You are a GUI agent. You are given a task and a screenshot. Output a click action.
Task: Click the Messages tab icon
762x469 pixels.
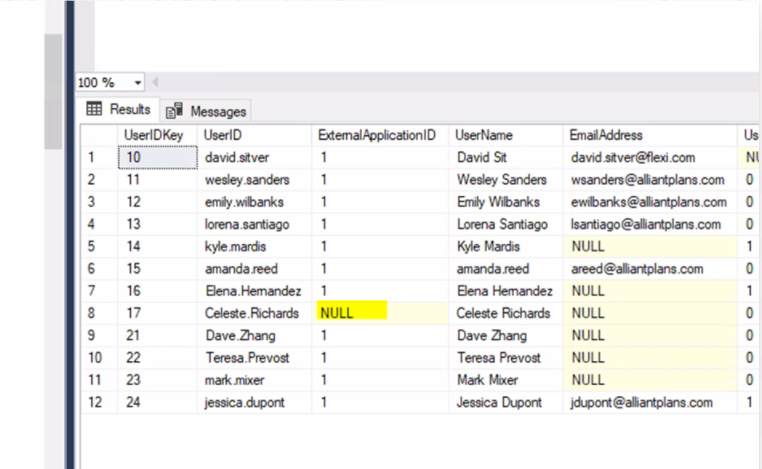[174, 111]
